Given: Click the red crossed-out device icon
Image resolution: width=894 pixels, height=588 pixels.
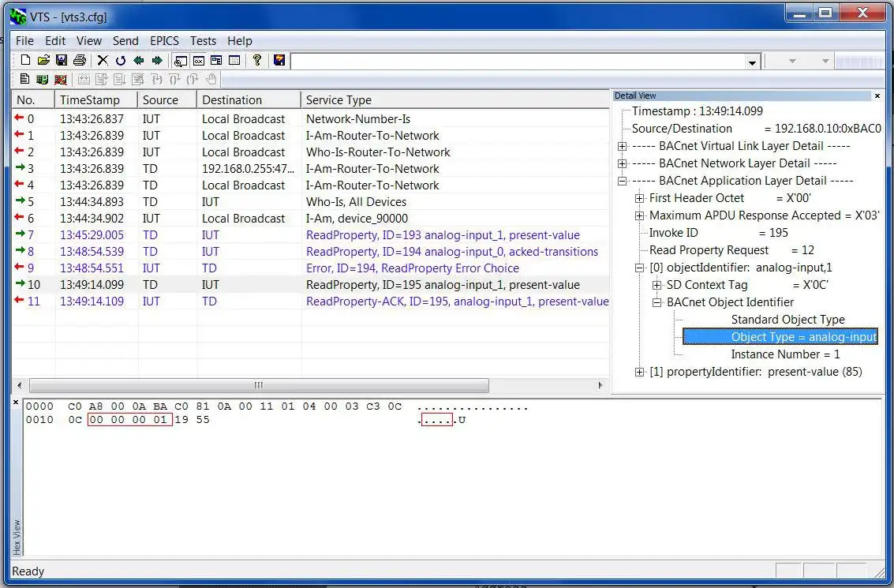Looking at the screenshot, I should pos(61,79).
